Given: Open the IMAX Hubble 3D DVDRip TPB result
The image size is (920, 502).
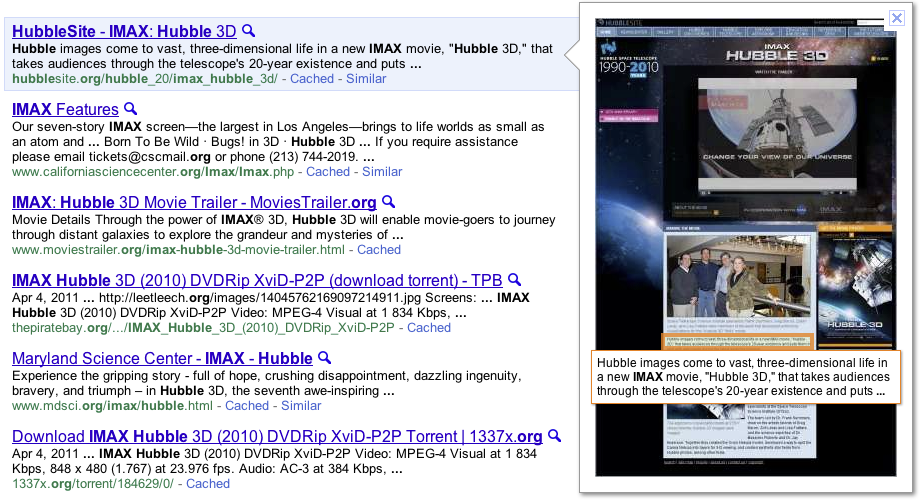Looking at the screenshot, I should pos(257,280).
